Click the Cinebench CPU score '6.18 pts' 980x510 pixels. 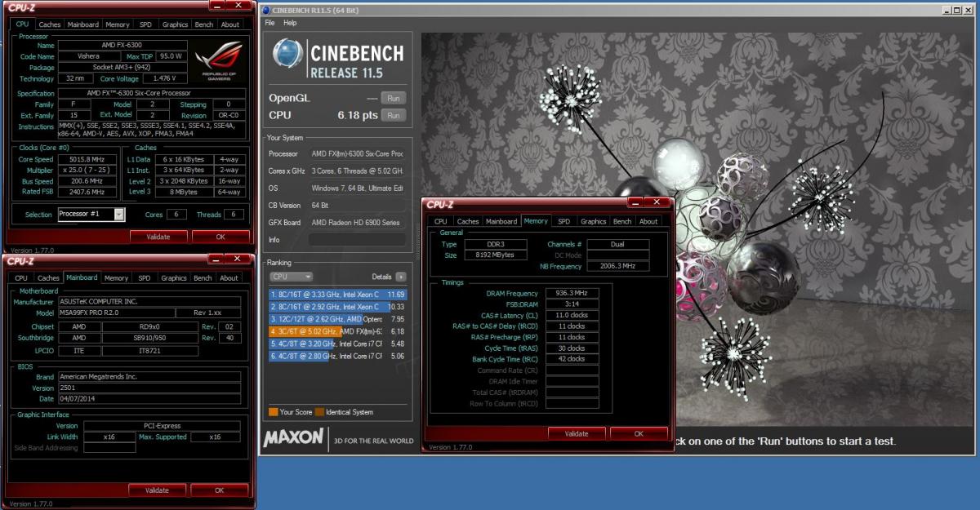pos(358,115)
